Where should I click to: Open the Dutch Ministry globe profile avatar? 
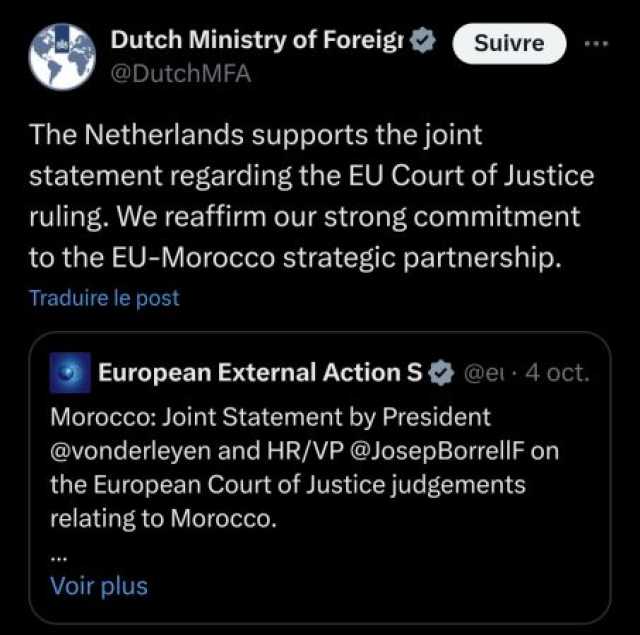click(62, 57)
